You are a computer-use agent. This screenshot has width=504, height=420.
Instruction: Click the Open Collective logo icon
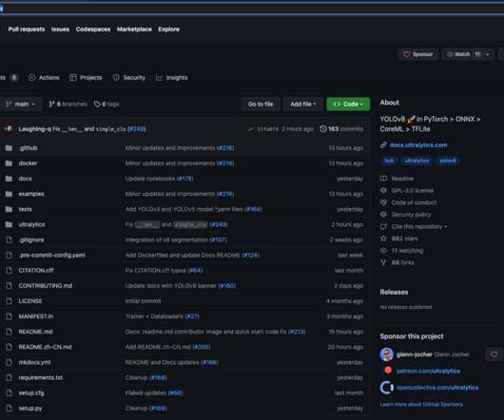[x=387, y=388]
